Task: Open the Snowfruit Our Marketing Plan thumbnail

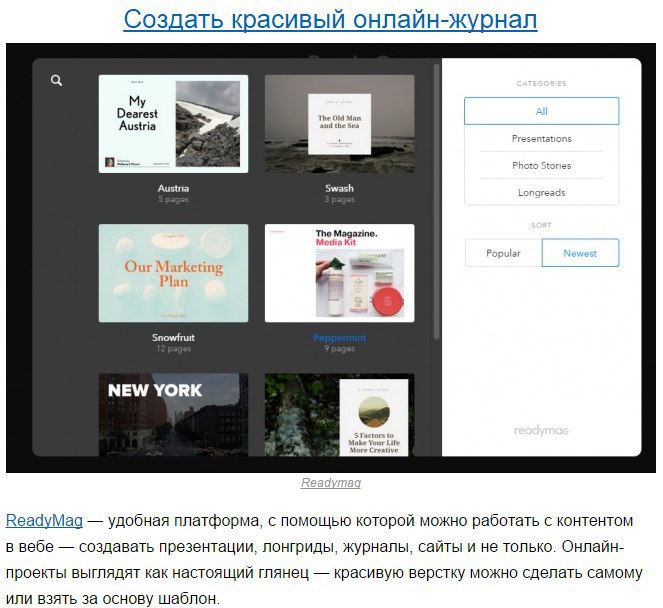Action: (173, 273)
